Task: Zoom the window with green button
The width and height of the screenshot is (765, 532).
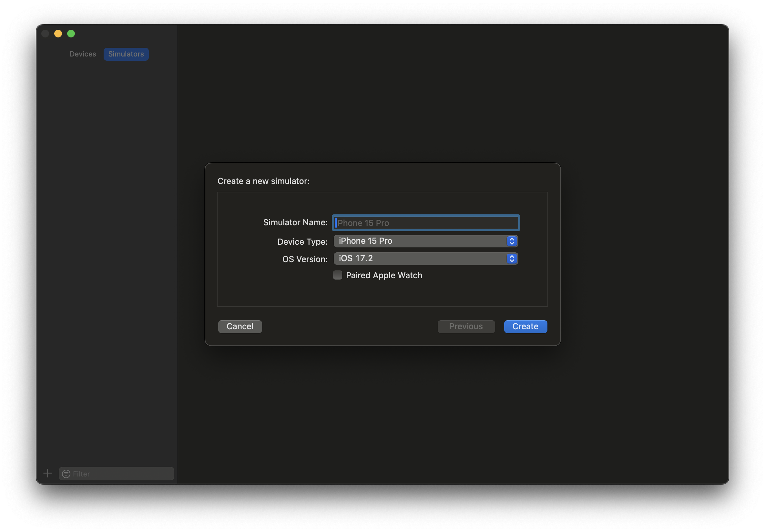Action: coord(71,34)
